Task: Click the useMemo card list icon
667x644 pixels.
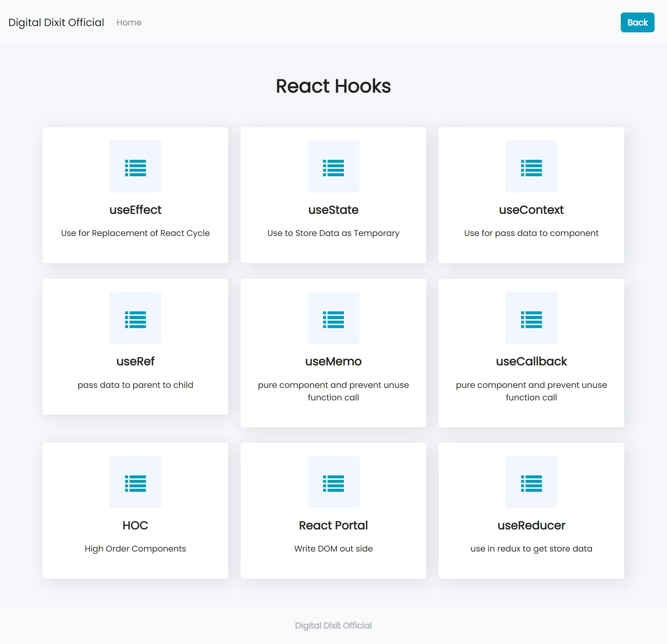Action: pos(333,319)
